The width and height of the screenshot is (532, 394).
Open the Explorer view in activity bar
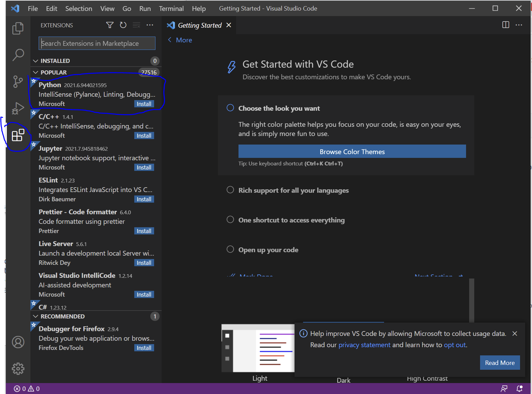pos(18,28)
